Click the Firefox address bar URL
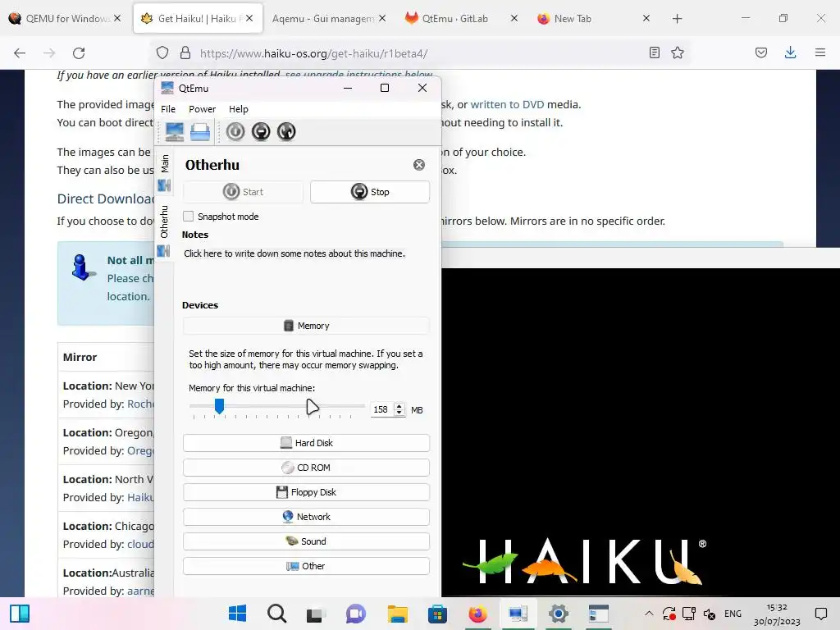The image size is (840, 630). pos(314,53)
